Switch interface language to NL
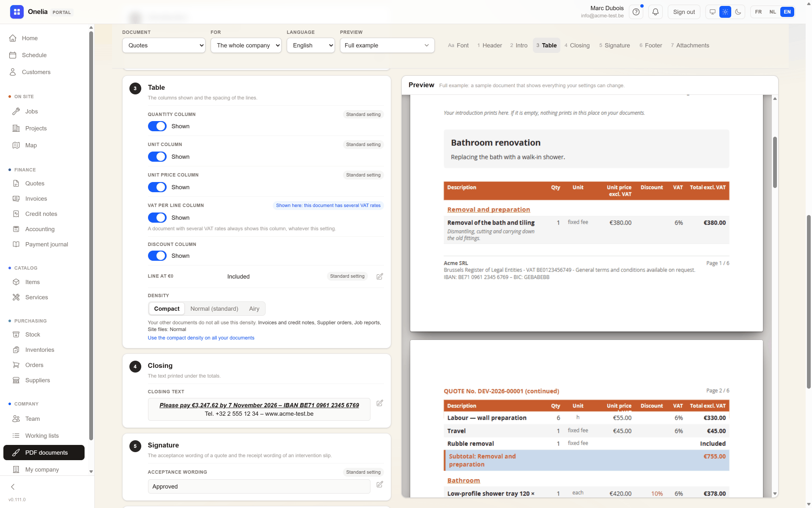 click(x=773, y=12)
